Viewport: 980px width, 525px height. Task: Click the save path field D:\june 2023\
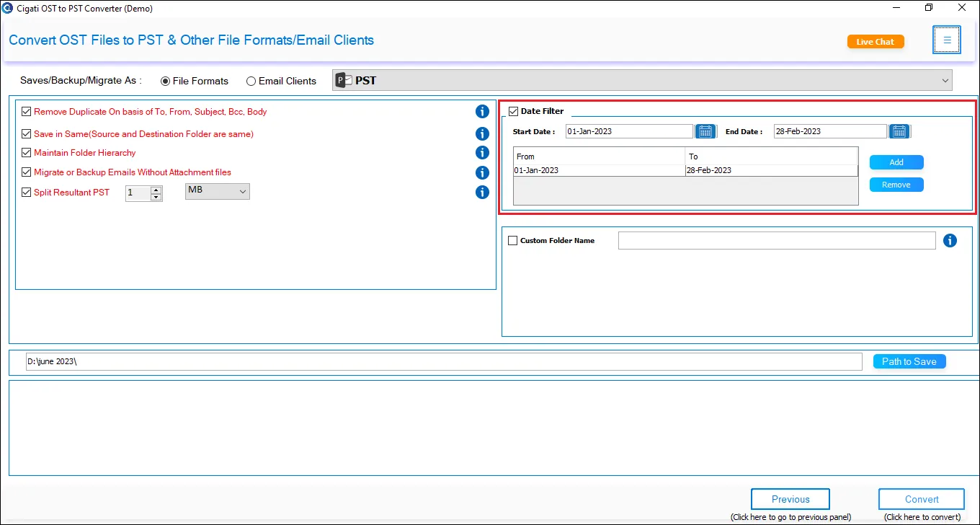click(443, 361)
